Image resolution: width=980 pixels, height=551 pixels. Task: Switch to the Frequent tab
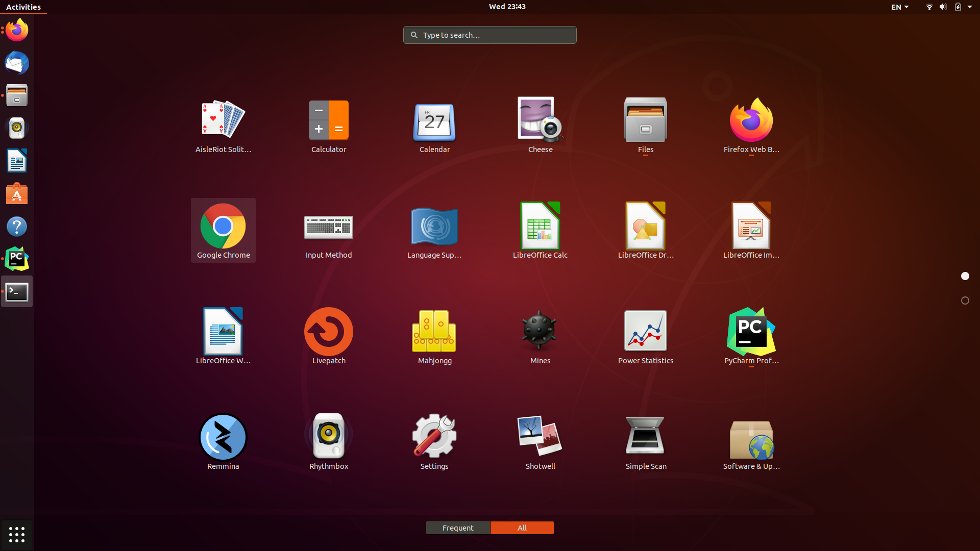458,528
